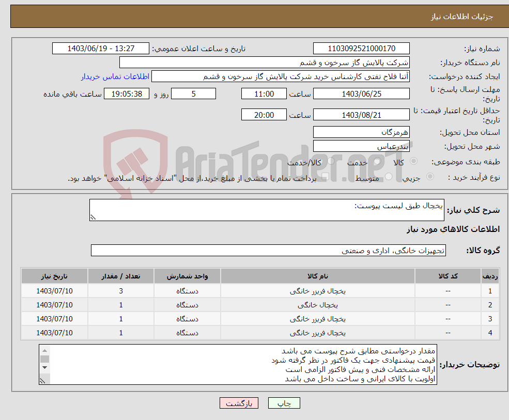This screenshot has height=420, width=509.
Task: Select the جزیی purchase type radio
Action: 430,177
